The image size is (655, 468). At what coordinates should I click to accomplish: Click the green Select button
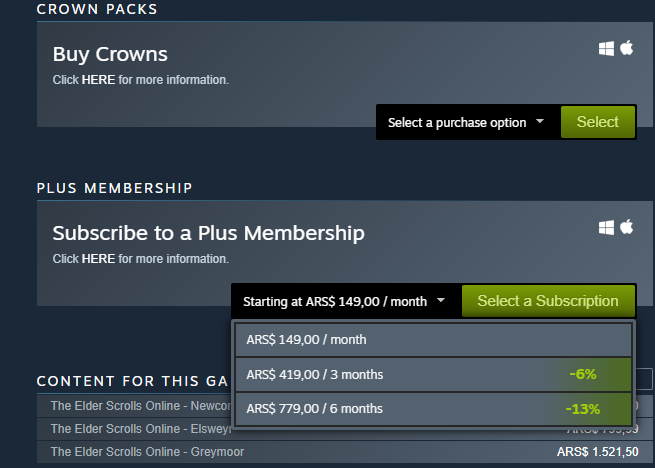coord(597,122)
